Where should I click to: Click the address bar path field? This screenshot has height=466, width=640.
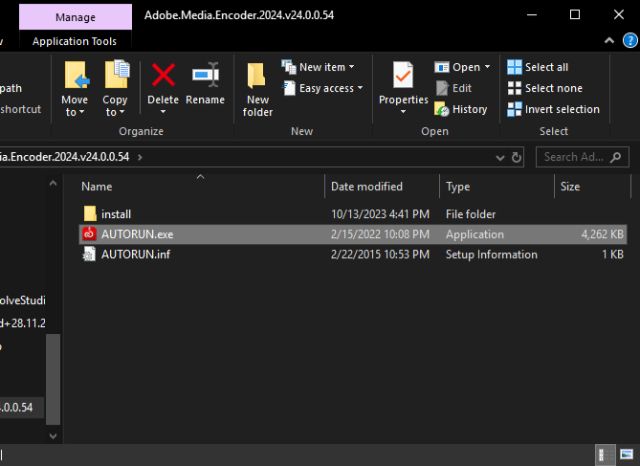coord(245,157)
